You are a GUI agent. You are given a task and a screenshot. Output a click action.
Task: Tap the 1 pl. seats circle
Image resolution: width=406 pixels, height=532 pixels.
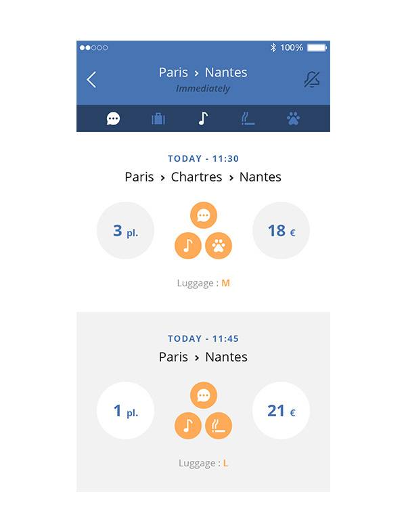click(x=125, y=411)
